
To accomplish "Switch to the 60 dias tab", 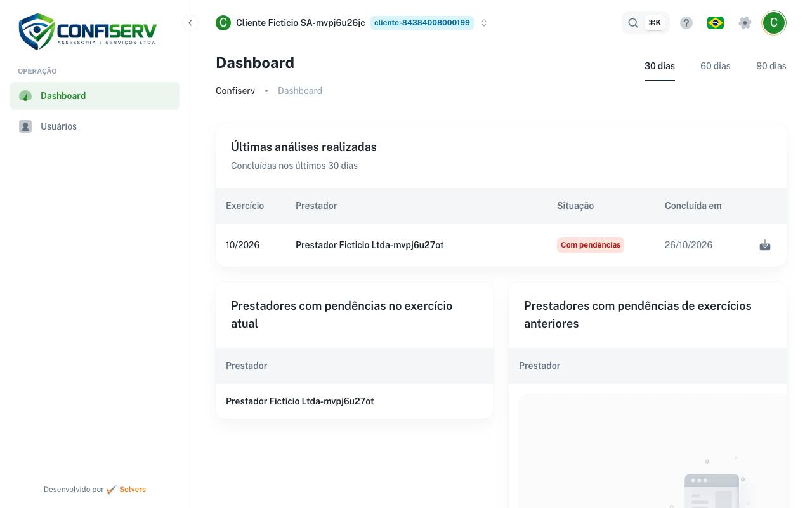I will [x=716, y=66].
